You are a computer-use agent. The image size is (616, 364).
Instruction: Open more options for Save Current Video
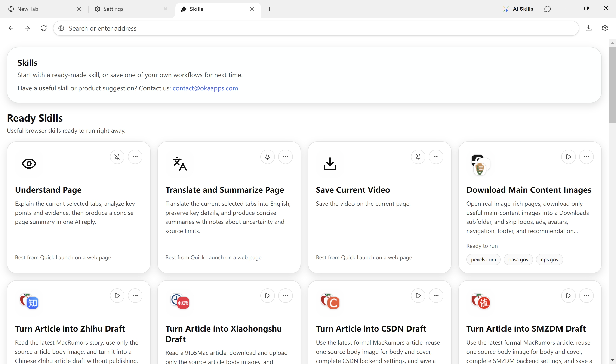436,157
